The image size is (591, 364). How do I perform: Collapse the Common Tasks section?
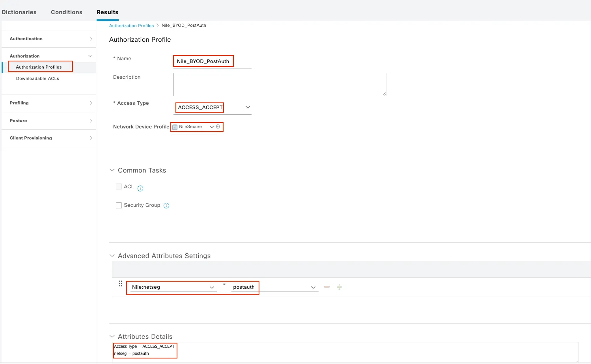pos(112,170)
